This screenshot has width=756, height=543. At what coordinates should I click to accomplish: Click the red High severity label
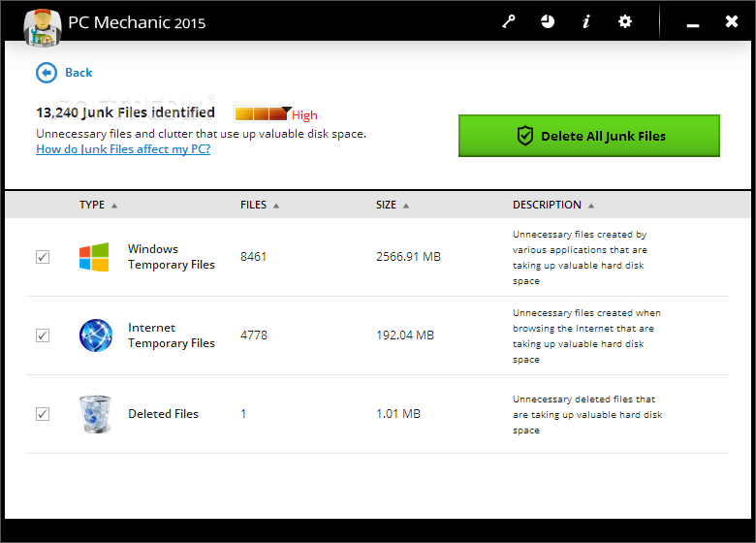pyautogui.click(x=304, y=115)
